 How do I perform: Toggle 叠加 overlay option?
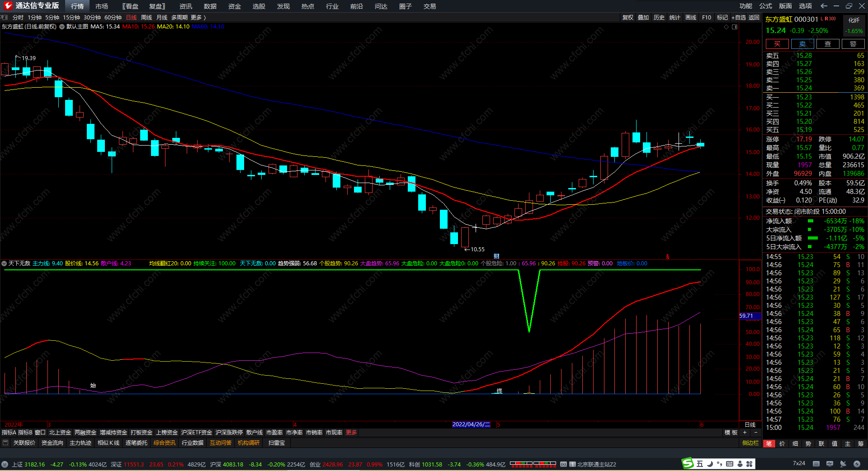click(643, 18)
